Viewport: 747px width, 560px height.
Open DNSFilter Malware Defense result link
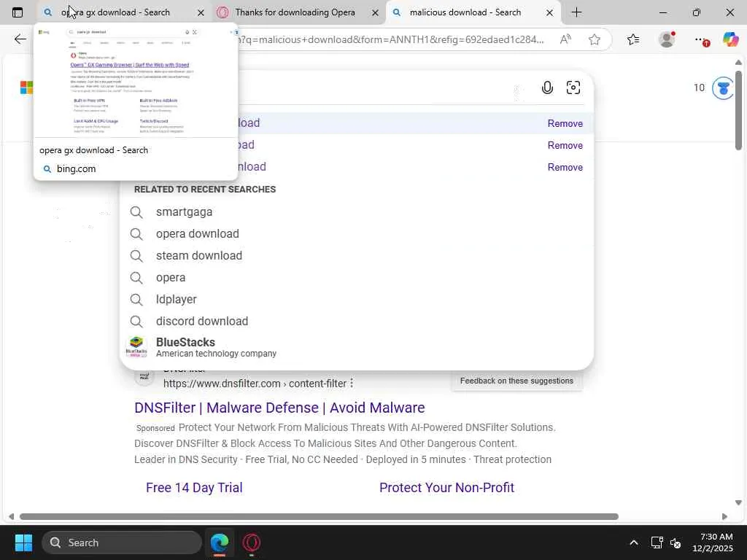click(279, 408)
